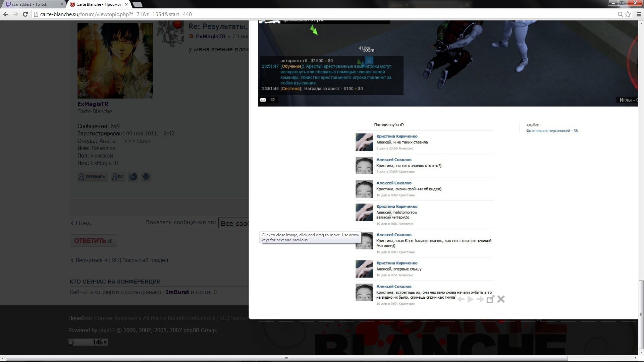
Task: Click the game screenshot at top of lightbox
Action: [448, 64]
